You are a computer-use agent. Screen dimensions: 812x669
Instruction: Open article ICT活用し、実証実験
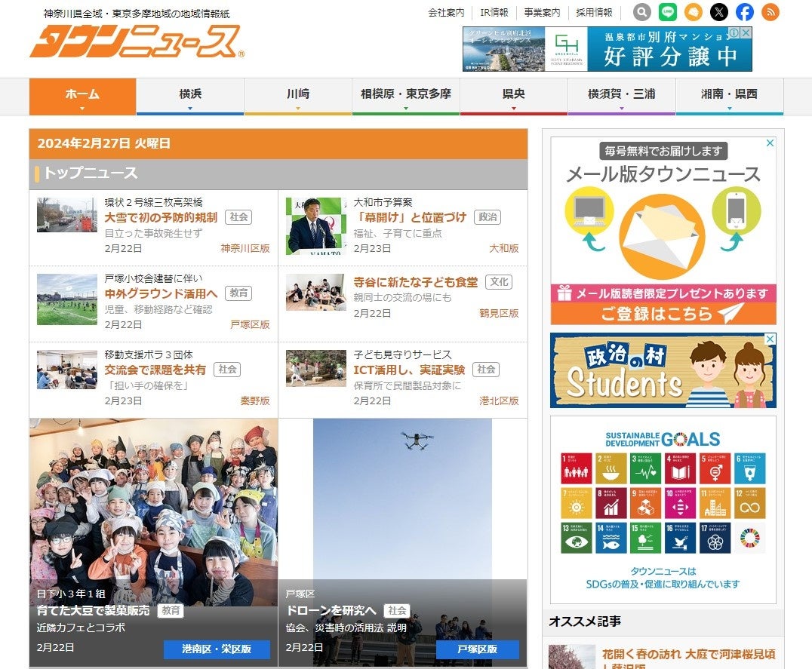[410, 370]
